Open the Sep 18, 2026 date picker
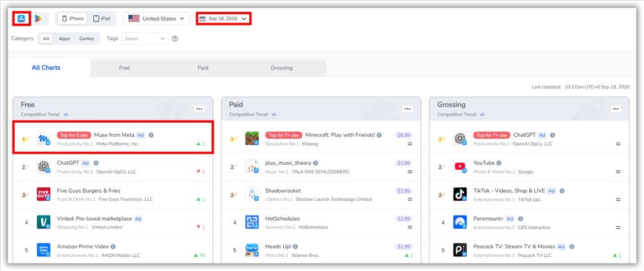The width and height of the screenshot is (644, 271). click(223, 19)
